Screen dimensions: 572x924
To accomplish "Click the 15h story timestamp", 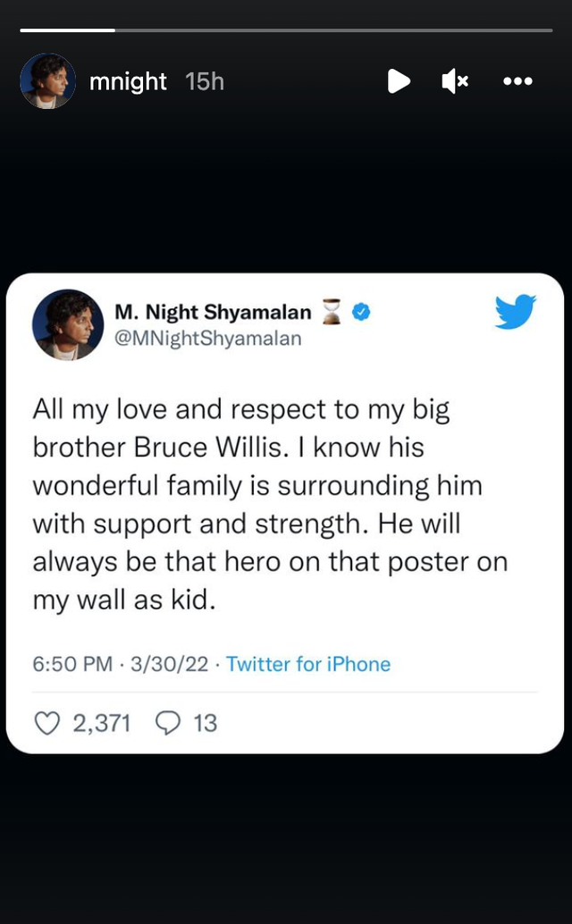I will coord(205,81).
